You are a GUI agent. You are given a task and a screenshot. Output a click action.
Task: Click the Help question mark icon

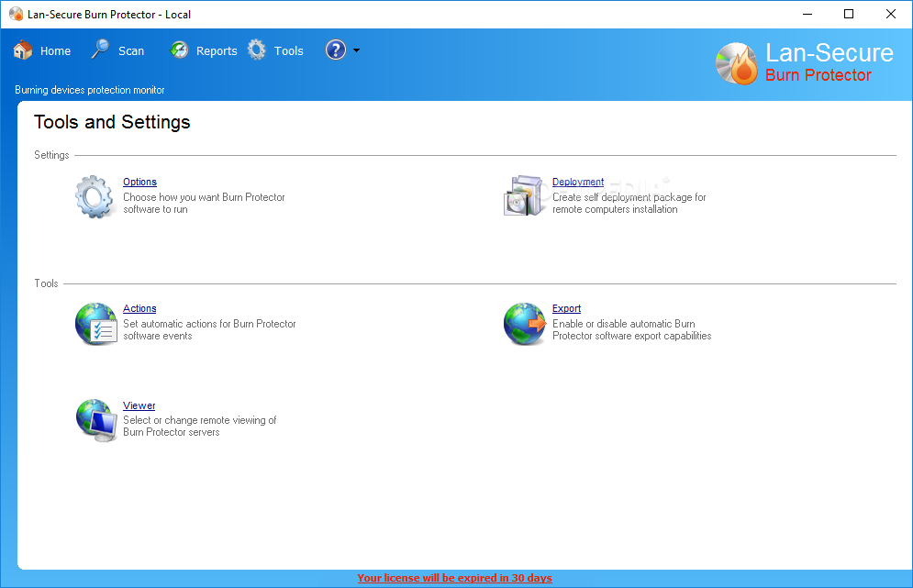click(x=336, y=50)
